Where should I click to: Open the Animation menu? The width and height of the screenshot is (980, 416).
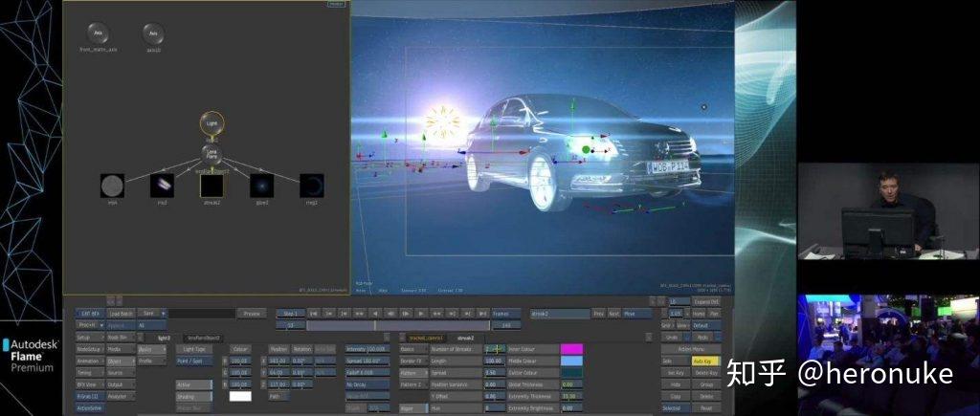[x=90, y=361]
